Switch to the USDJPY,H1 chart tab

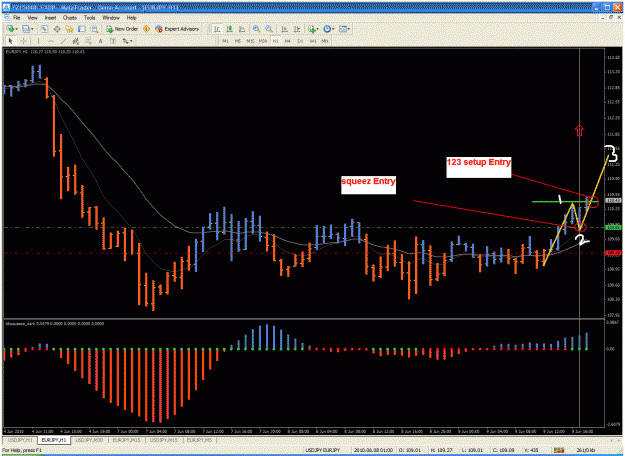[20, 440]
